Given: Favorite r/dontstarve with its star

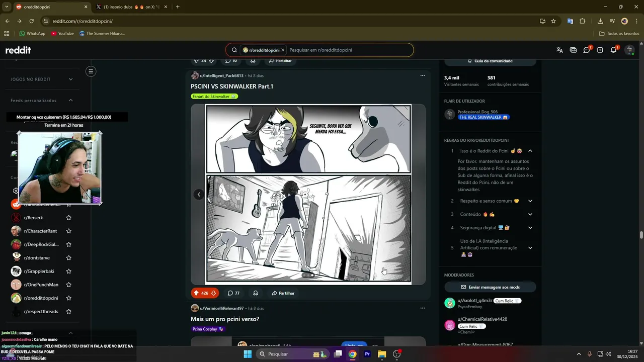Looking at the screenshot, I should click(x=68, y=258).
